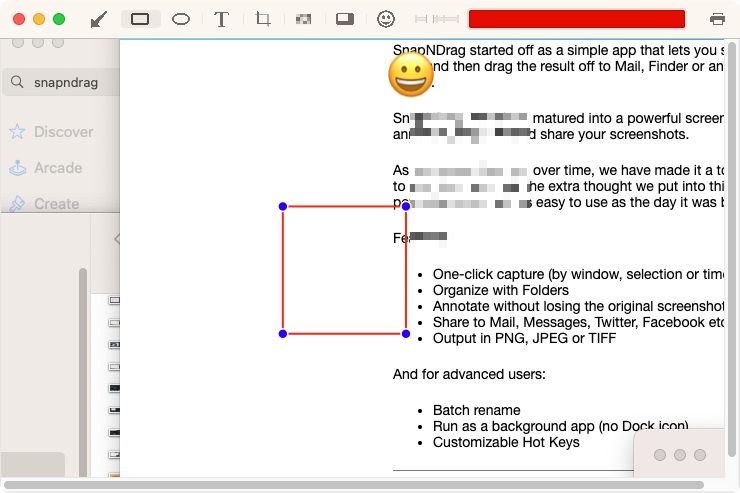The image size is (740, 493).
Task: Grab the red rectangle's top-left handle
Action: click(283, 206)
